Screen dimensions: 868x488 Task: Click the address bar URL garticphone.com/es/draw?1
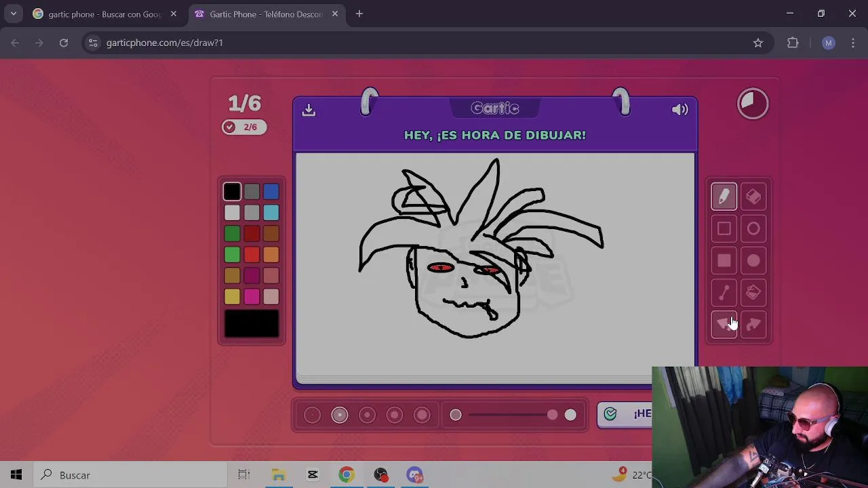point(165,43)
